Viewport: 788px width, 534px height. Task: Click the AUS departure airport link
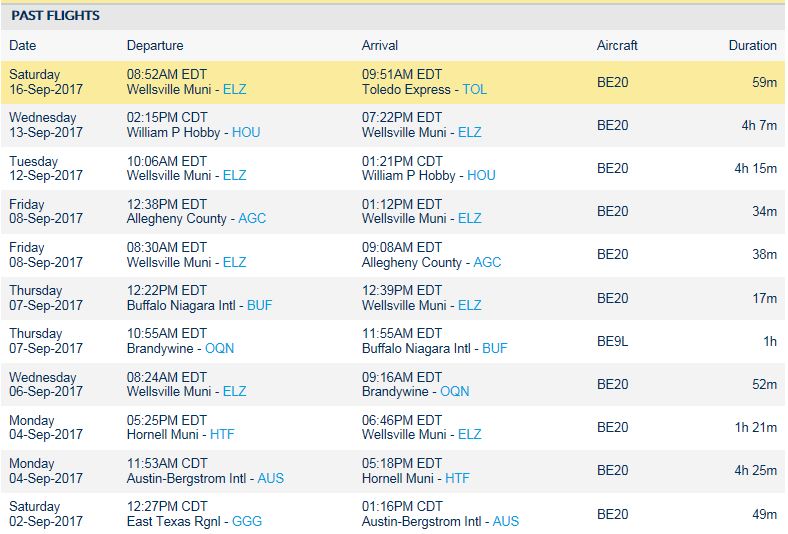[x=271, y=478]
